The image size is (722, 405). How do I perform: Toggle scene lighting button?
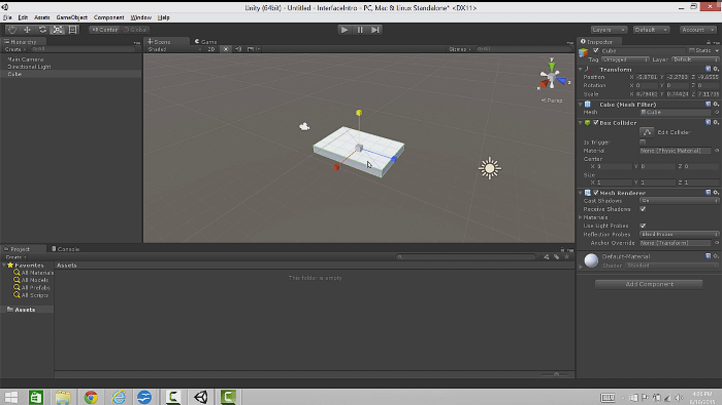click(x=226, y=49)
